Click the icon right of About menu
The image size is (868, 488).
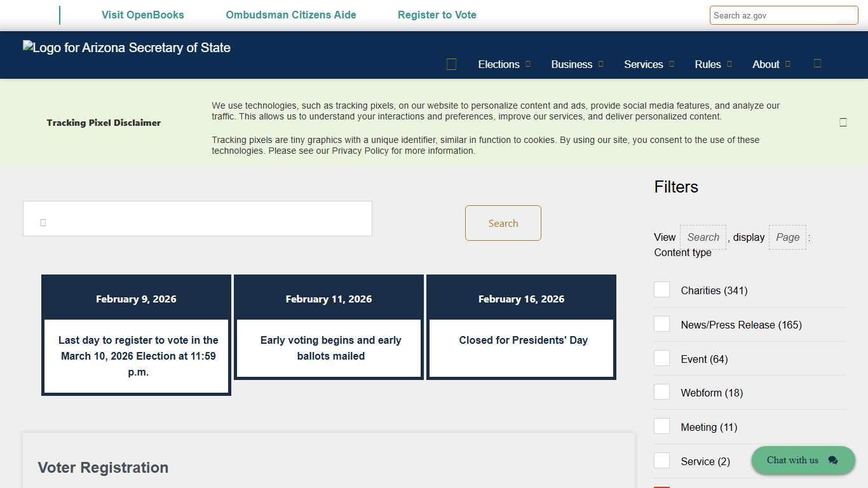818,64
